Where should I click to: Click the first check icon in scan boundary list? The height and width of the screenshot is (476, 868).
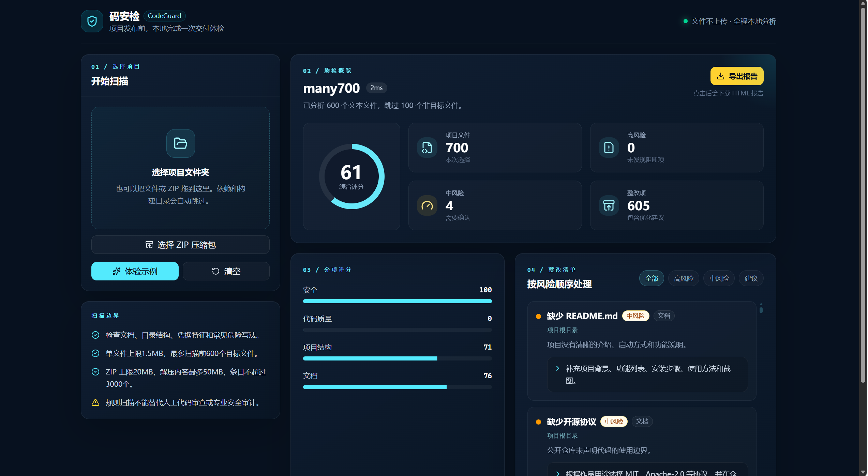95,335
